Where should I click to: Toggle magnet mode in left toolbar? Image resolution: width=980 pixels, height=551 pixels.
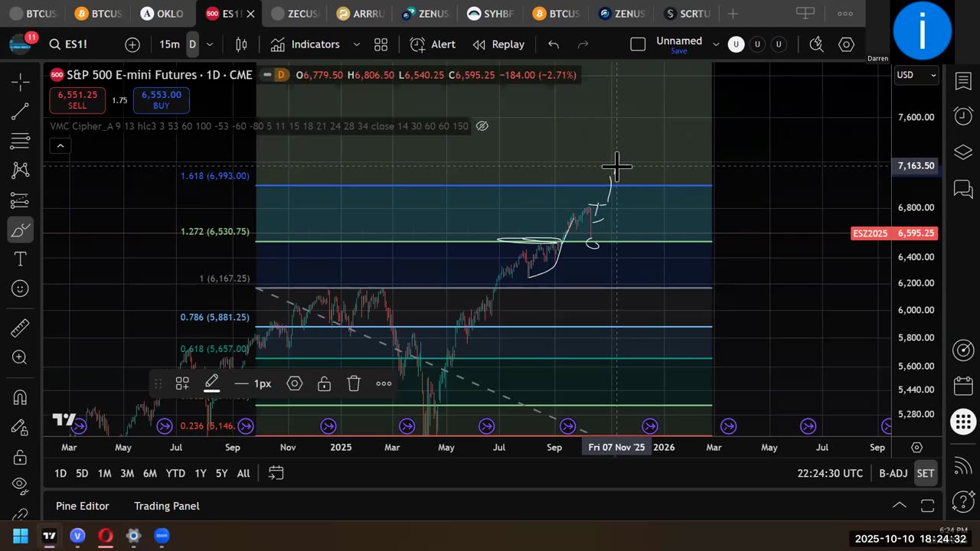coord(21,397)
